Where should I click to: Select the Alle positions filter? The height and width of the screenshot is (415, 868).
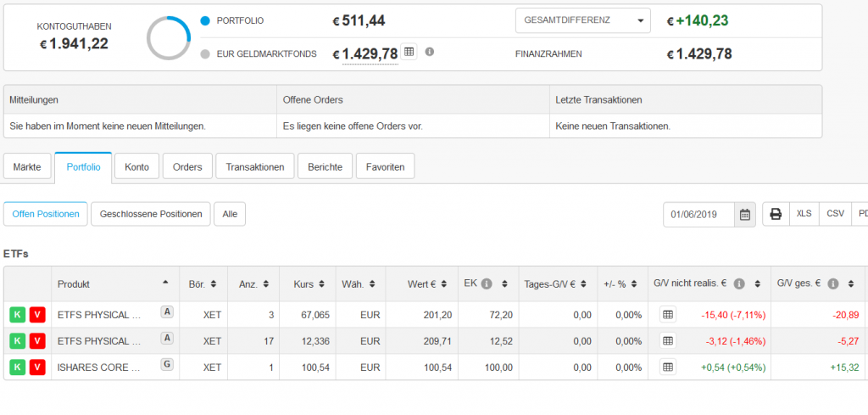[229, 214]
